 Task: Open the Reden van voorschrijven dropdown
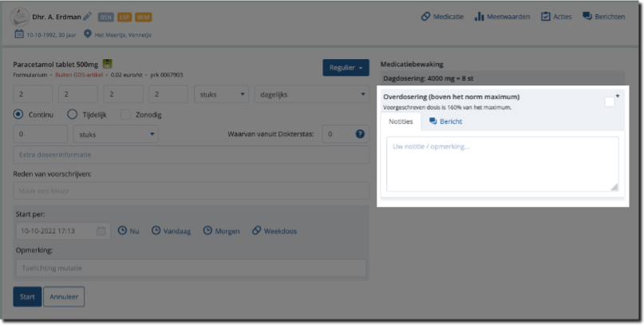click(x=192, y=191)
